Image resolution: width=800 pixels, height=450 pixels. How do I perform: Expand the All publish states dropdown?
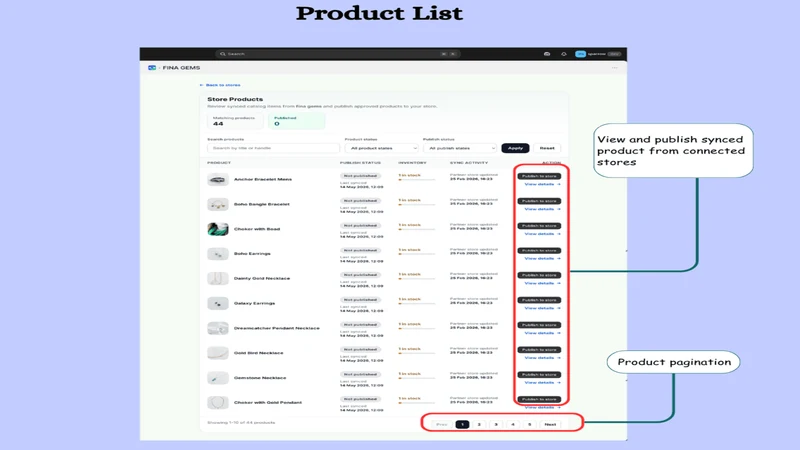460,148
